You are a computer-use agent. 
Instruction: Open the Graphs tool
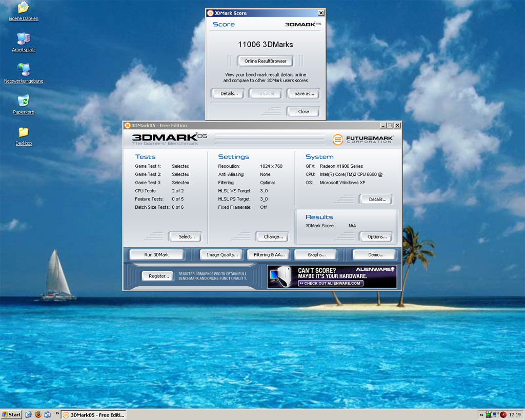[316, 254]
